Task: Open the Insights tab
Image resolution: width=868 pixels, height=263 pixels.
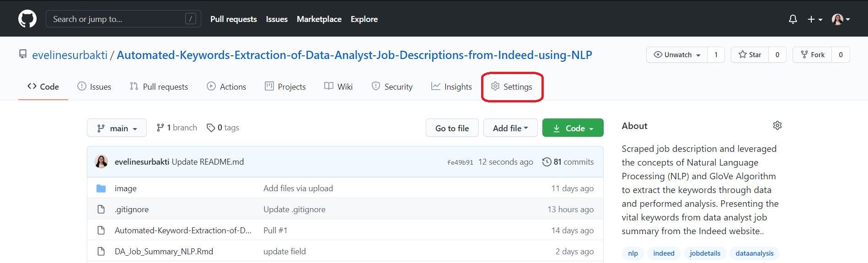Action: coord(451,86)
